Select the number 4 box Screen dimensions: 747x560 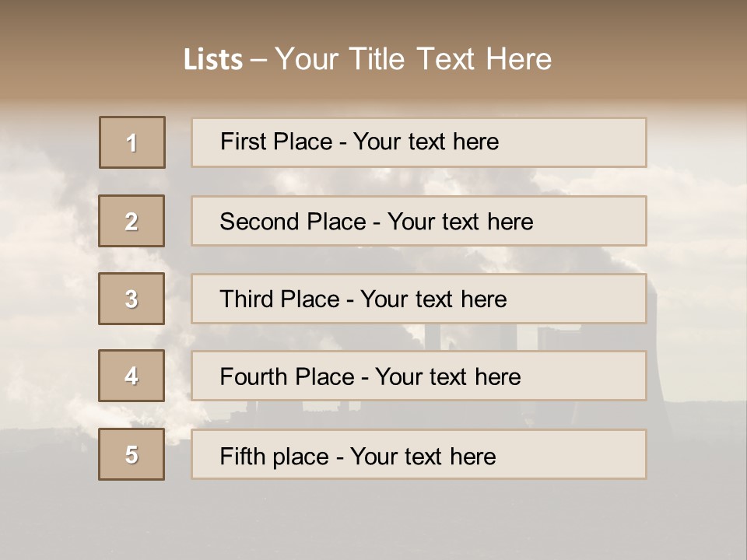coord(132,376)
